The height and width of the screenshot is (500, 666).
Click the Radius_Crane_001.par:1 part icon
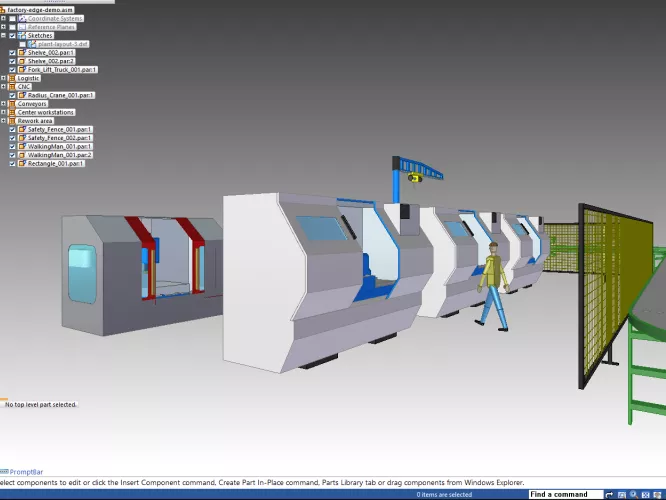tap(22, 95)
